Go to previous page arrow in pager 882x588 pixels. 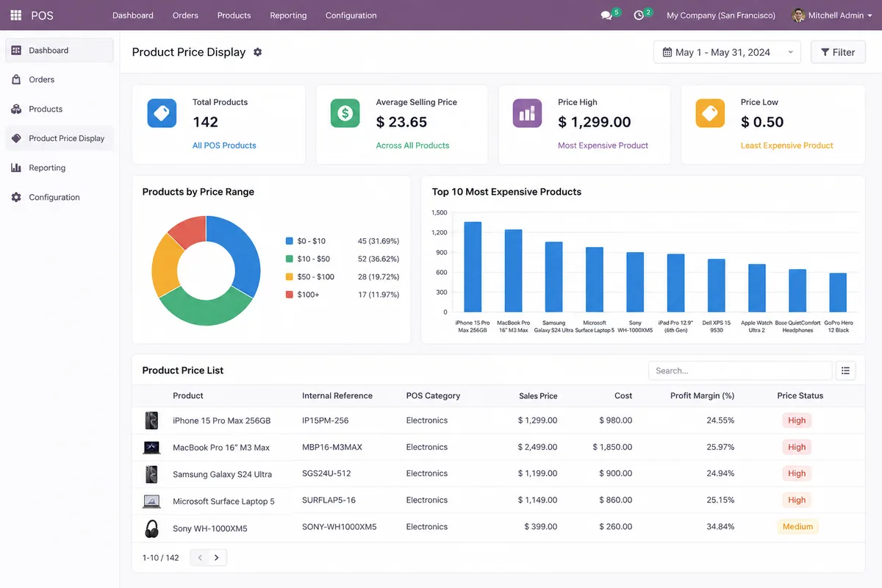pos(199,558)
